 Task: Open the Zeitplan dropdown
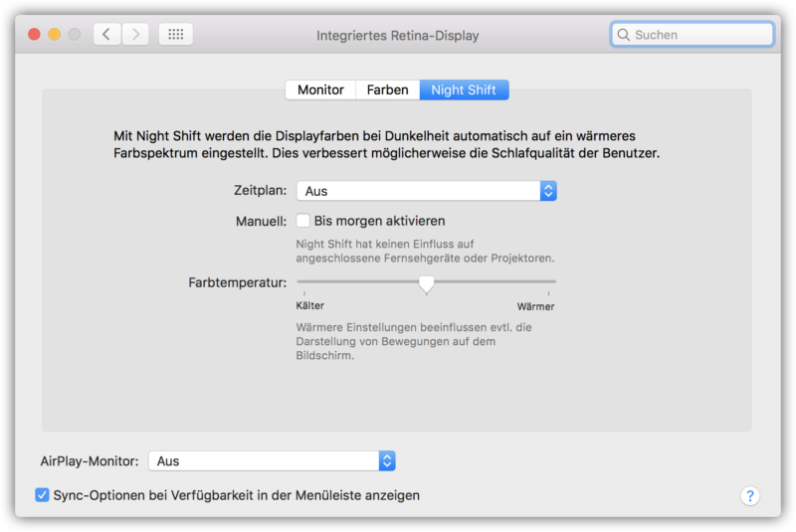(427, 191)
